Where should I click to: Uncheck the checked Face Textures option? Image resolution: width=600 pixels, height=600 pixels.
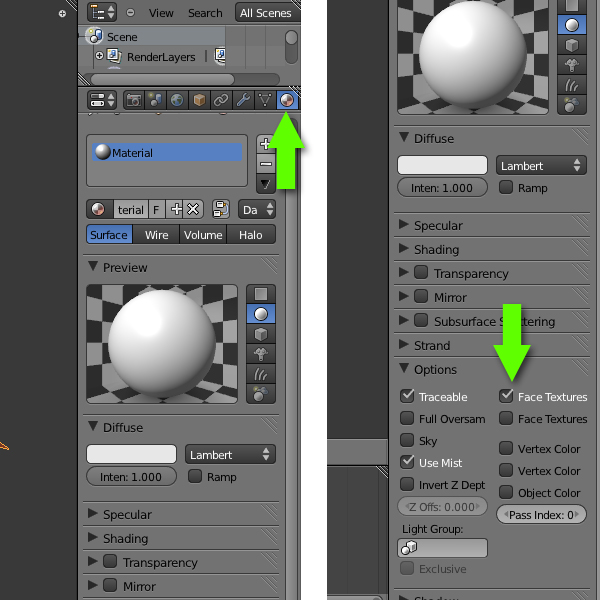pos(506,396)
